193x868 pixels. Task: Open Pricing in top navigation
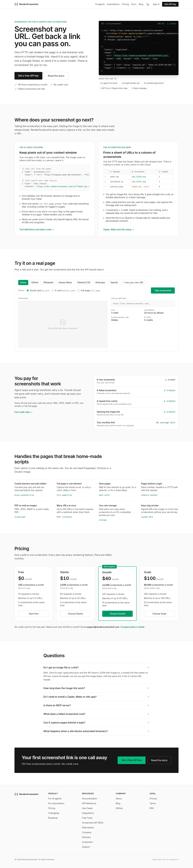coord(125,4)
